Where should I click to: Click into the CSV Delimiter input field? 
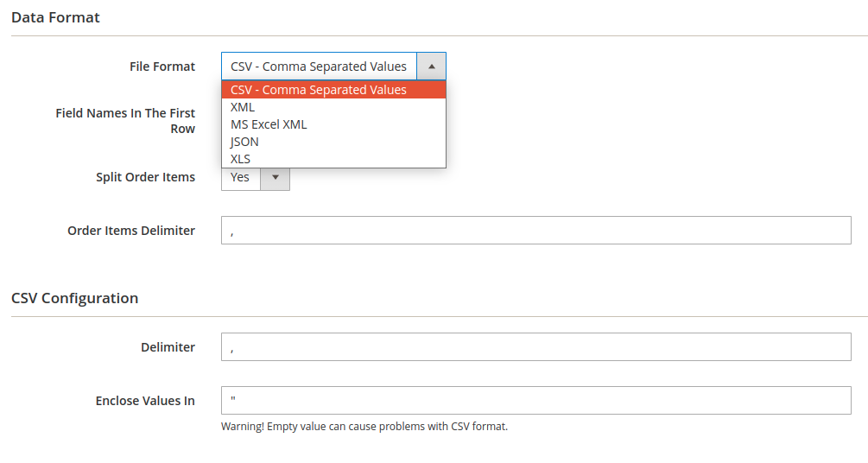coord(535,346)
